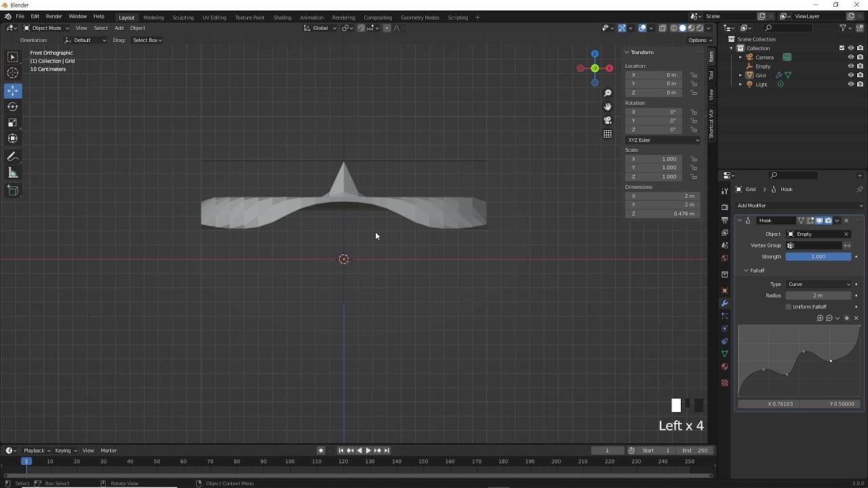Viewport: 868px width, 488px height.
Task: Open the Material properties tab
Action: coord(725,367)
